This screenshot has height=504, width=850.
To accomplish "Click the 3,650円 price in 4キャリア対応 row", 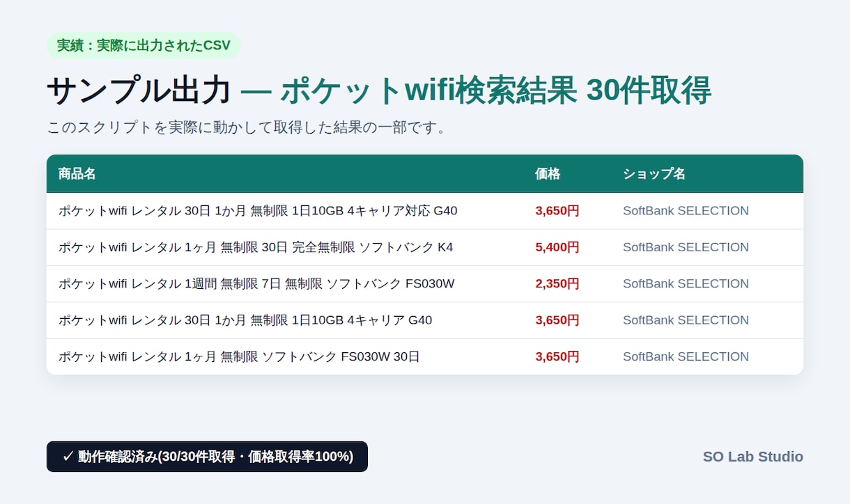I will pyautogui.click(x=557, y=211).
